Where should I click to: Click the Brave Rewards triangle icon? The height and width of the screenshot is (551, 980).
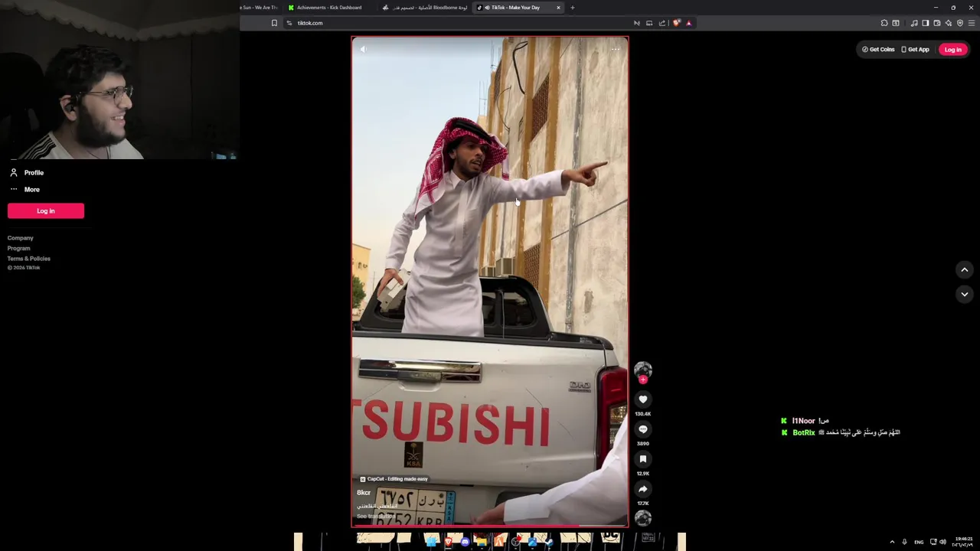(688, 23)
